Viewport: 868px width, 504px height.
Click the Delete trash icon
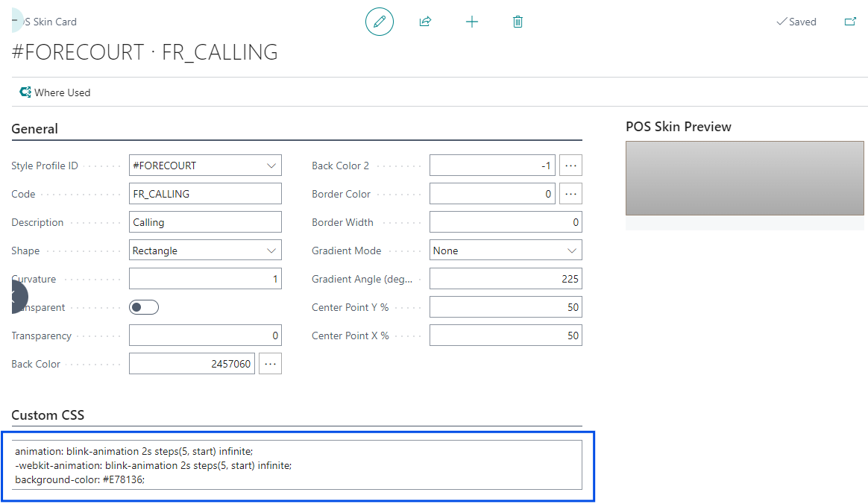click(518, 22)
